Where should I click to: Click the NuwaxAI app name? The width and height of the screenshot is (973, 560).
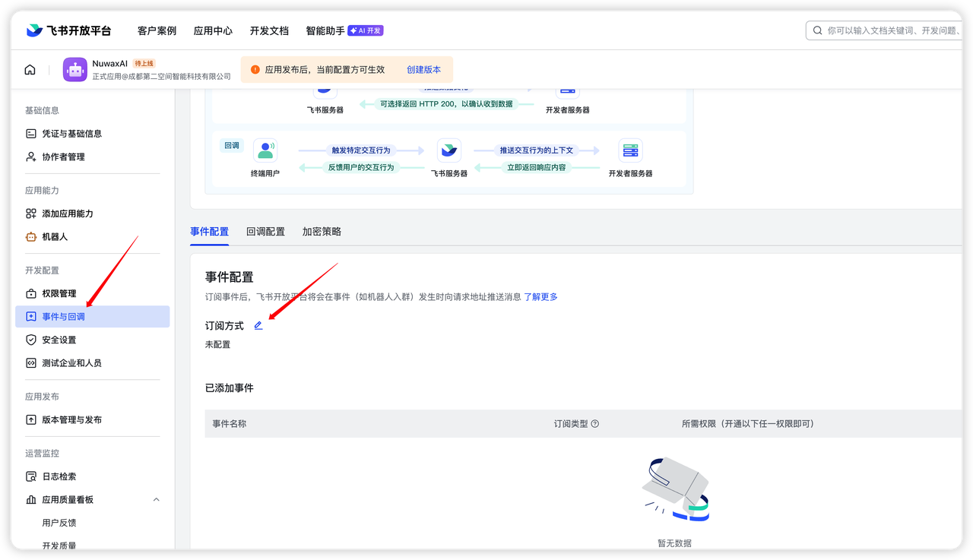[x=110, y=64]
